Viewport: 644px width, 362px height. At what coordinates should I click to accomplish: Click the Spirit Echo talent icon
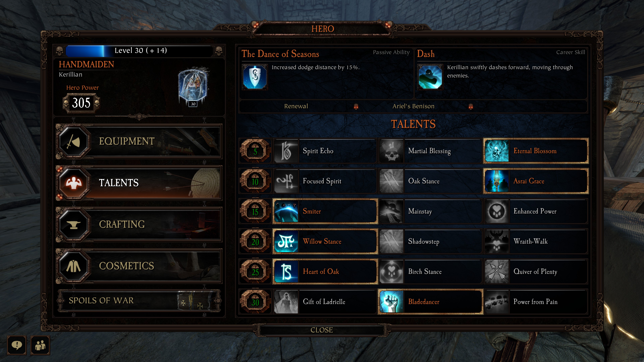coord(286,151)
